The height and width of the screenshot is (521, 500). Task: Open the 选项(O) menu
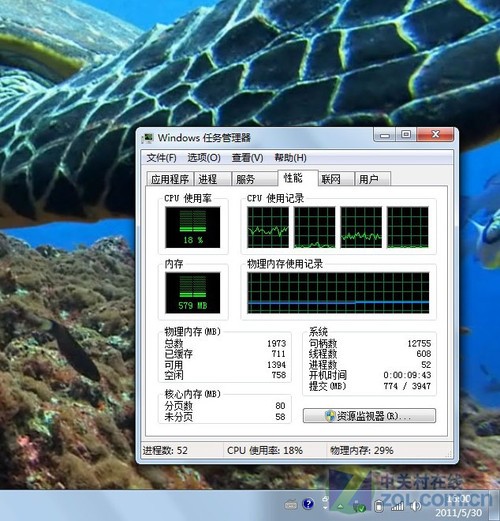(x=204, y=158)
